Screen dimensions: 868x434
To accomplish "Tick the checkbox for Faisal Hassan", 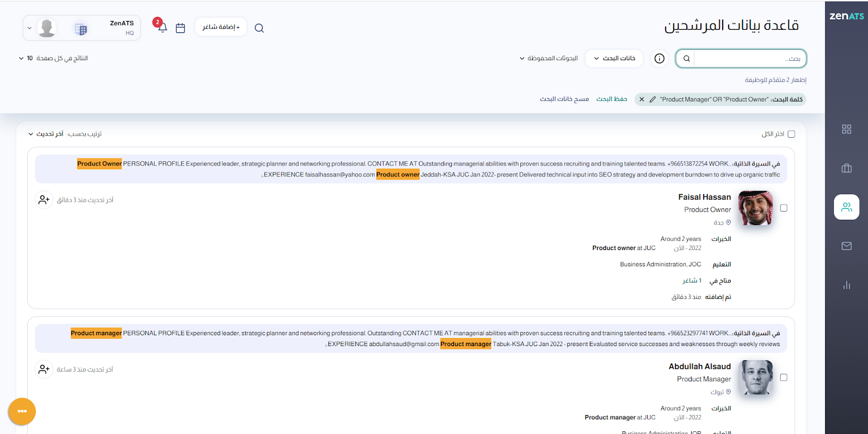I will (x=783, y=208).
